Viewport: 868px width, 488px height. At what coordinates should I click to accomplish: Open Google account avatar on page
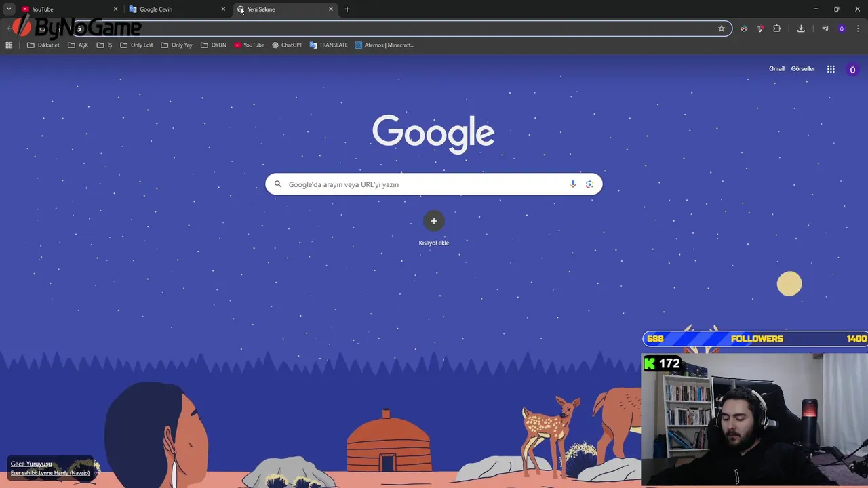tap(852, 69)
